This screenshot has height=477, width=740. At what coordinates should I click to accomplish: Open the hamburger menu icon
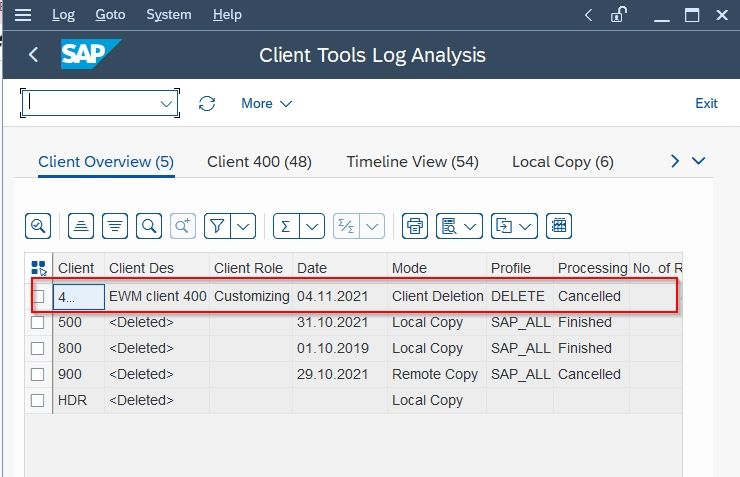pos(23,15)
